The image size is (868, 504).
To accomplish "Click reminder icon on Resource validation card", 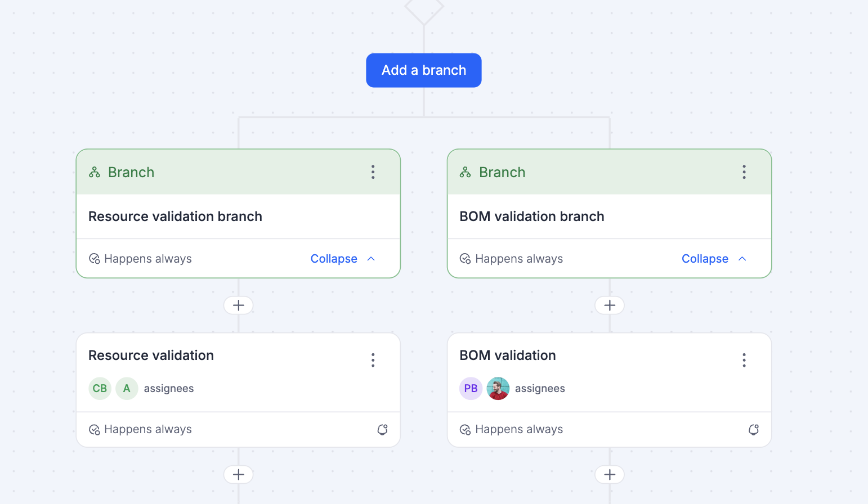I will point(382,430).
